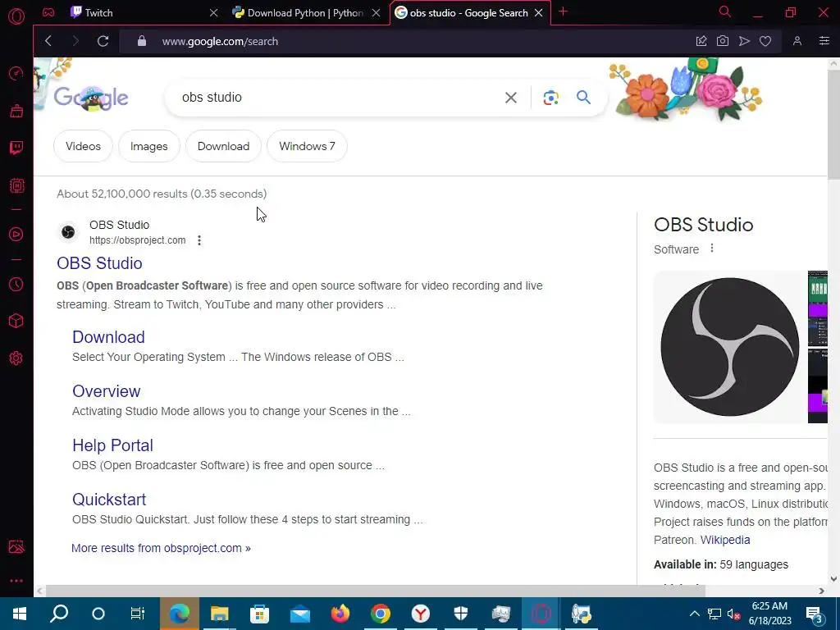Show hidden system tray icons
Screen dimensions: 840x630
coord(694,614)
